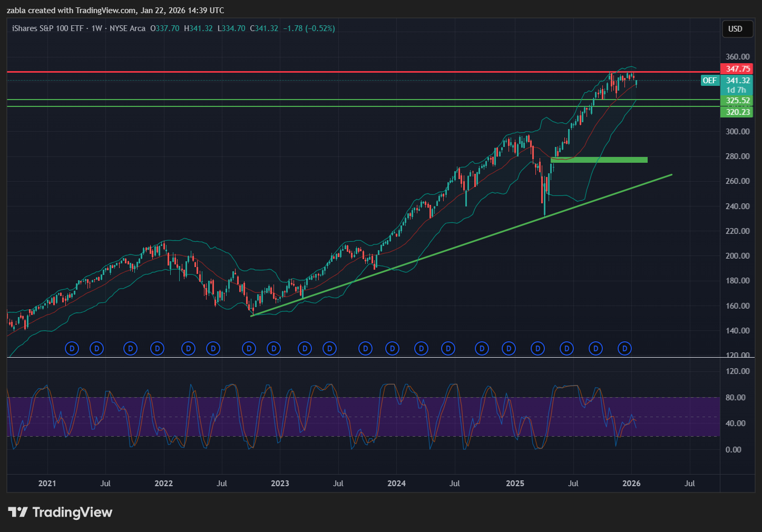Select the green support rectangle near 280
The height and width of the screenshot is (532, 762).
point(599,160)
